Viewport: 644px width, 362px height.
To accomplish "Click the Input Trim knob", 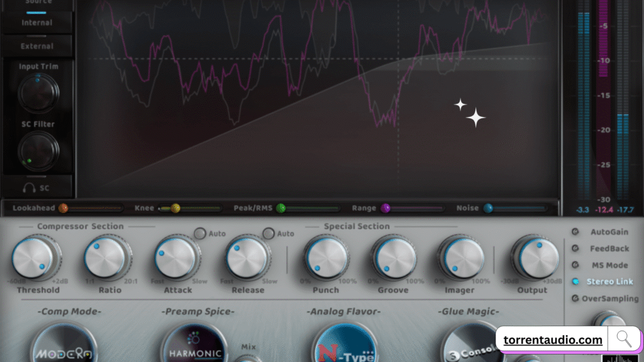I will point(38,93).
